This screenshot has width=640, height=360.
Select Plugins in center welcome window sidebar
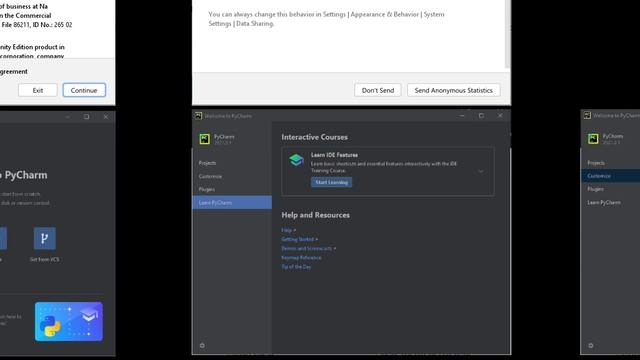point(232,189)
